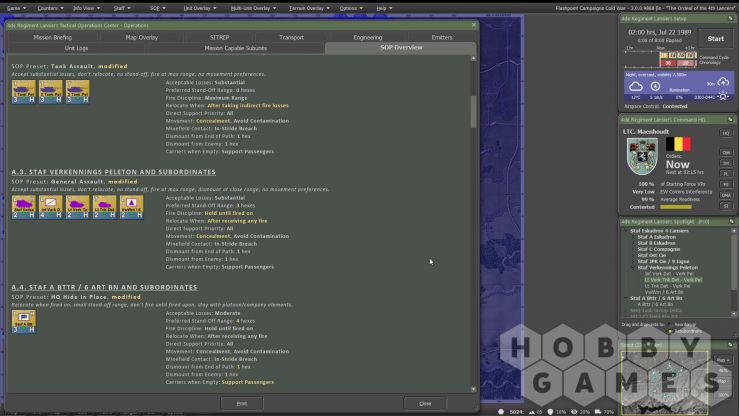Open the SOP dropdown menu

(x=157, y=8)
